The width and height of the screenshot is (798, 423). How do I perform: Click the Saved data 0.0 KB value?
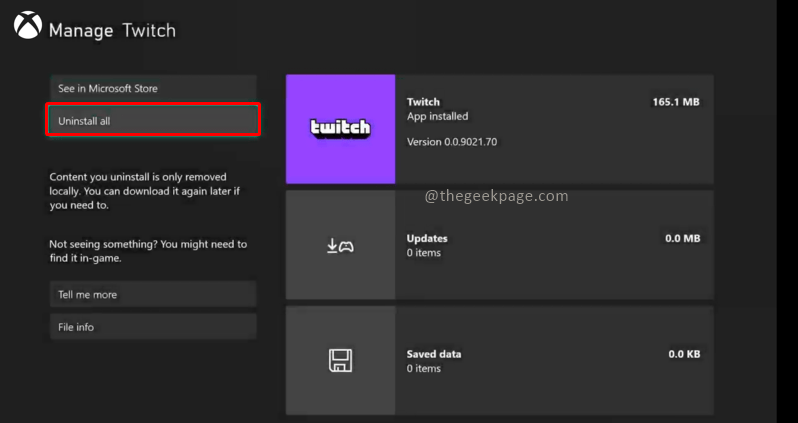685,354
